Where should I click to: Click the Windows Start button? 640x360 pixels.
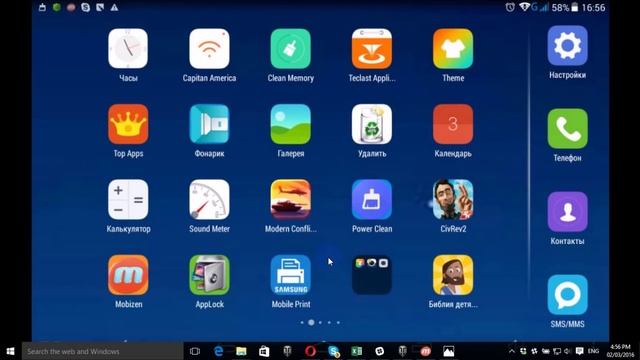[x=11, y=351]
